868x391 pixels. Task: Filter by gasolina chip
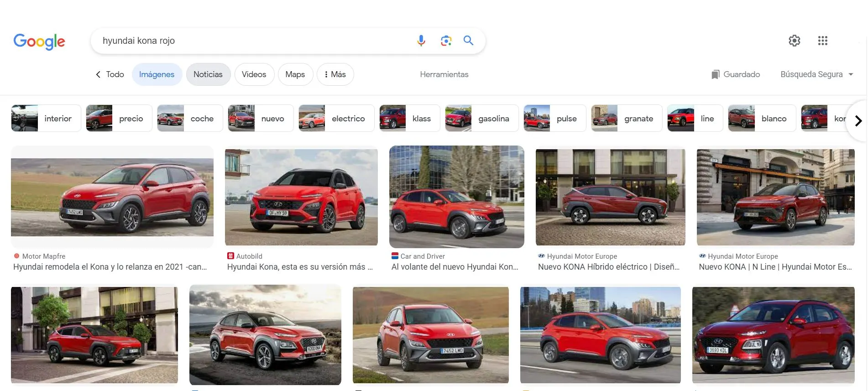(481, 119)
